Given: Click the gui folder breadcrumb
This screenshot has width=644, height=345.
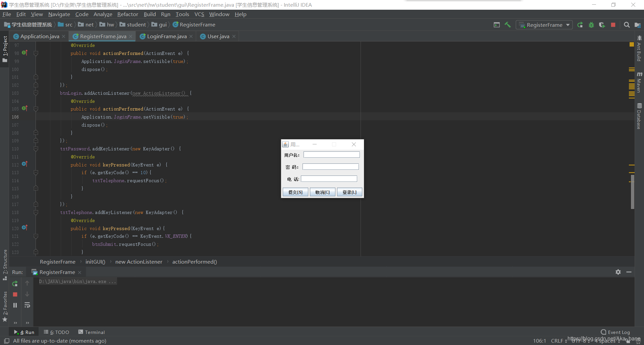Looking at the screenshot, I should point(159,24).
